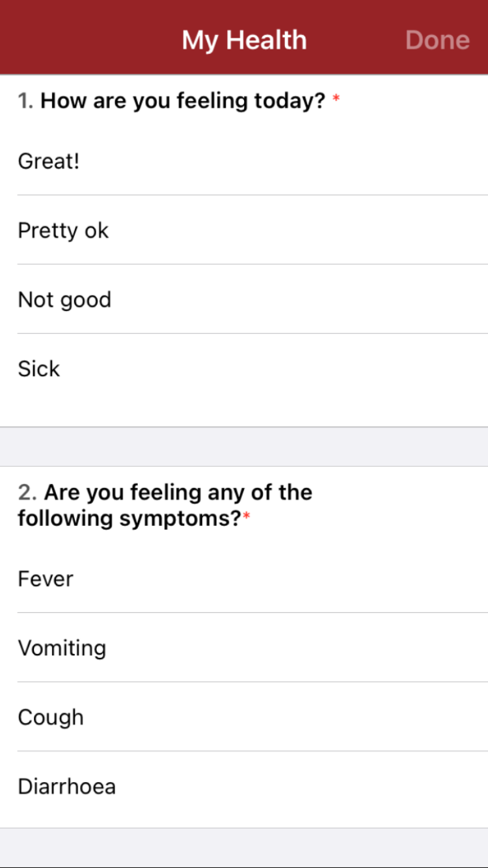Tap the number "1." question label

tap(26, 101)
